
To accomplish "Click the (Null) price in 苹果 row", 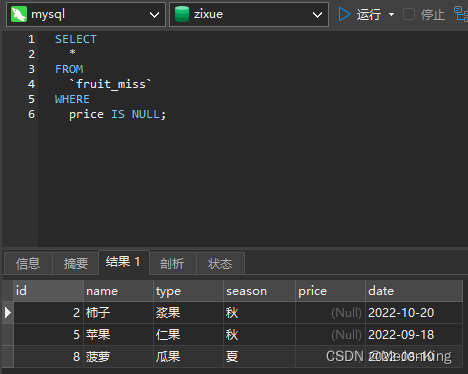I will (x=330, y=335).
